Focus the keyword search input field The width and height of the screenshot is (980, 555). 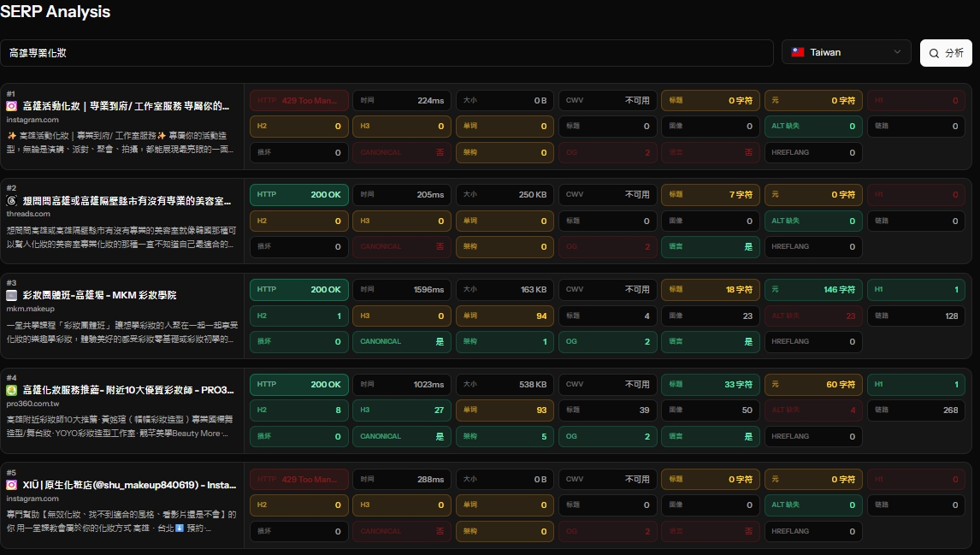(387, 53)
